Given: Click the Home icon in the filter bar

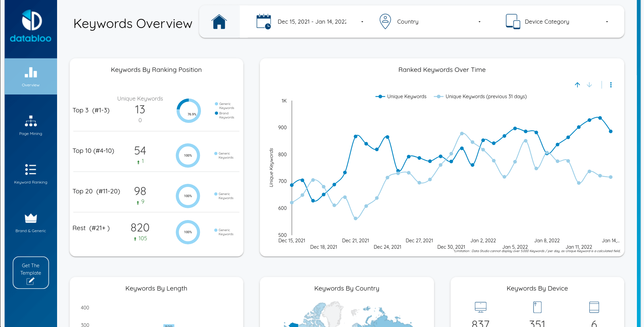Looking at the screenshot, I should point(219,21).
